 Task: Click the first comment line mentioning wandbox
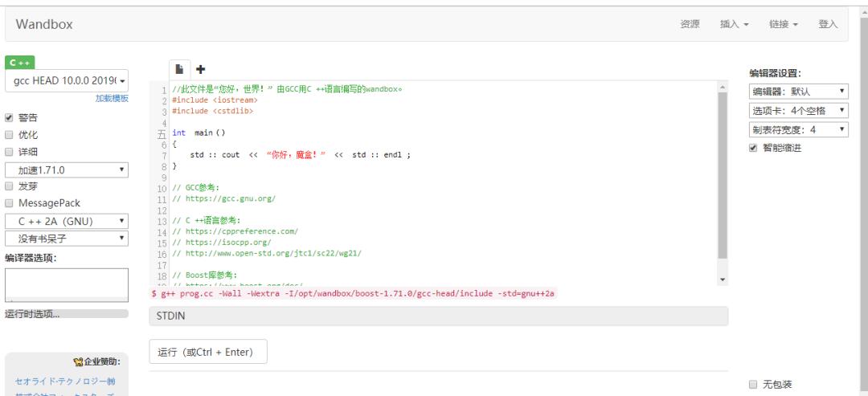pyautogui.click(x=287, y=89)
